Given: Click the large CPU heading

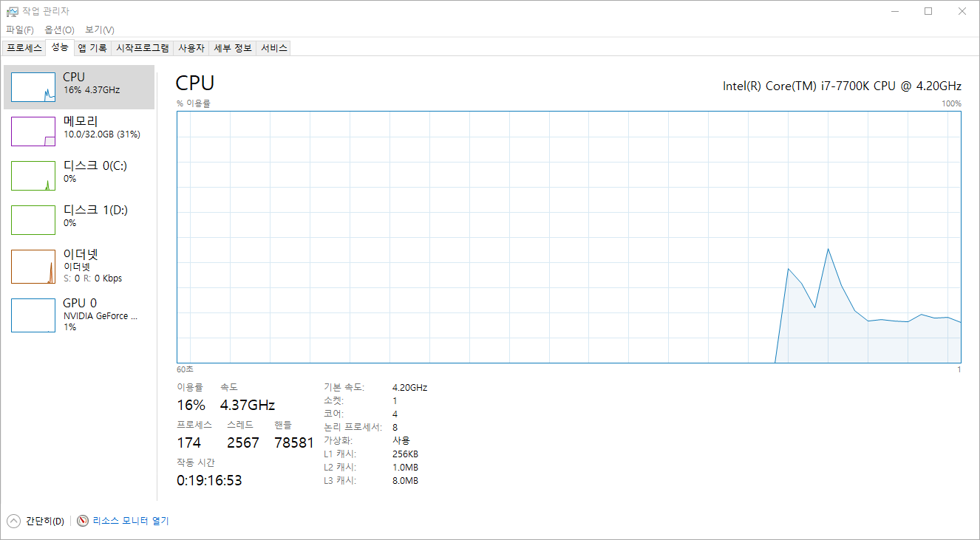Looking at the screenshot, I should [x=195, y=83].
